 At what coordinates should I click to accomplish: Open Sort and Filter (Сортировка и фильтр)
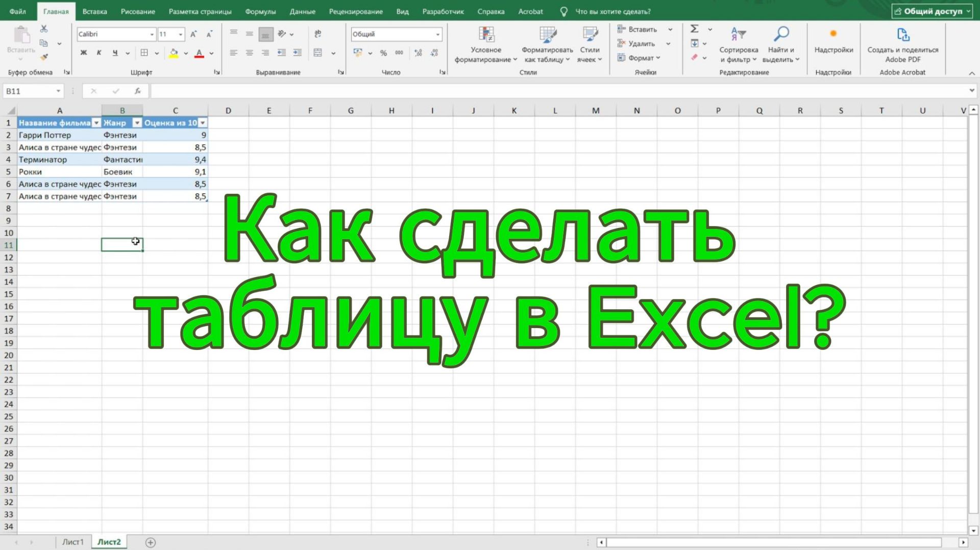(739, 45)
